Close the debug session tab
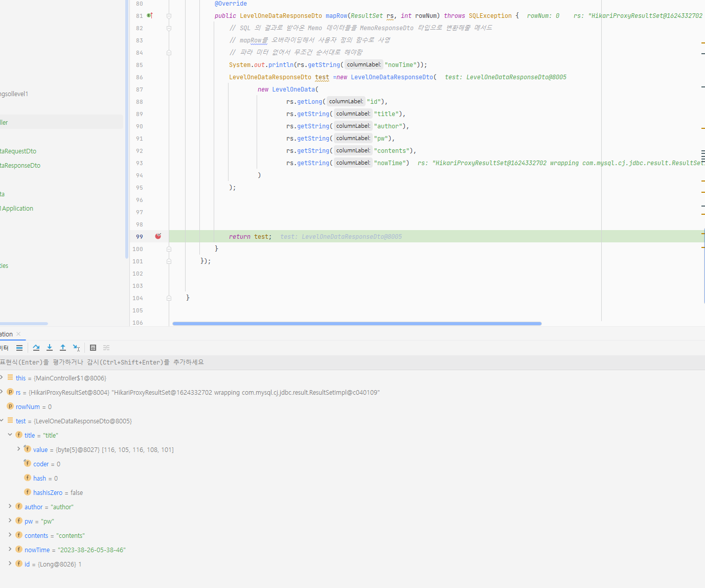Viewport: 705px width, 588px height. point(18,334)
